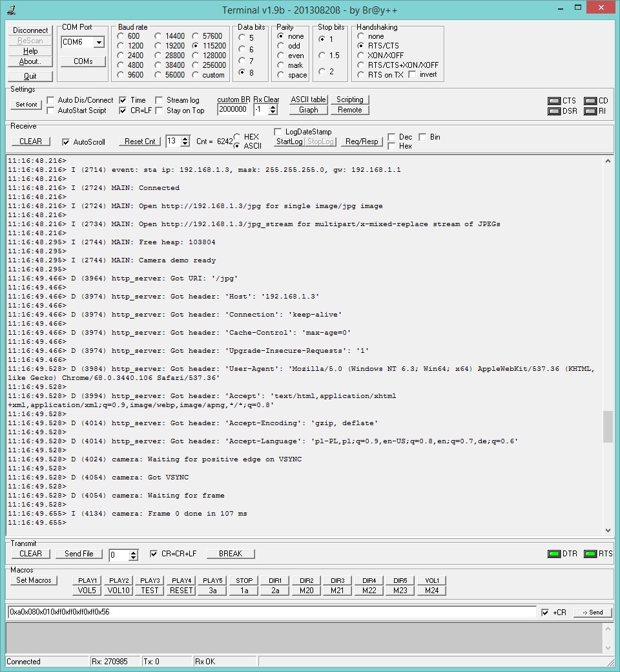Click the COMs button
Screen dimensions: 620x672
[83, 61]
